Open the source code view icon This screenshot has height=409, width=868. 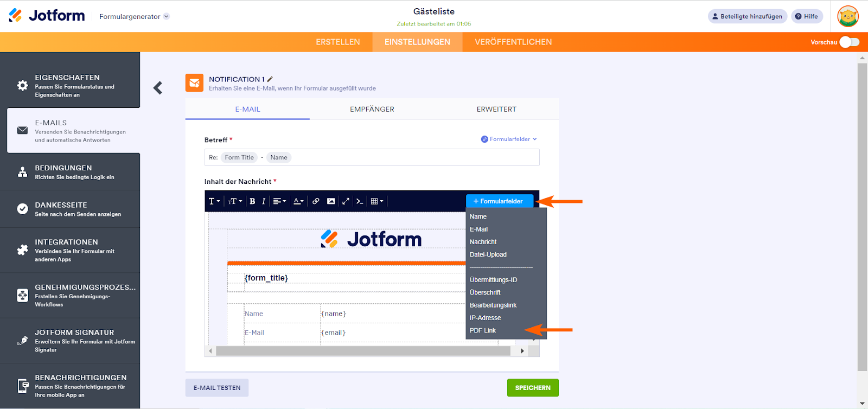360,201
